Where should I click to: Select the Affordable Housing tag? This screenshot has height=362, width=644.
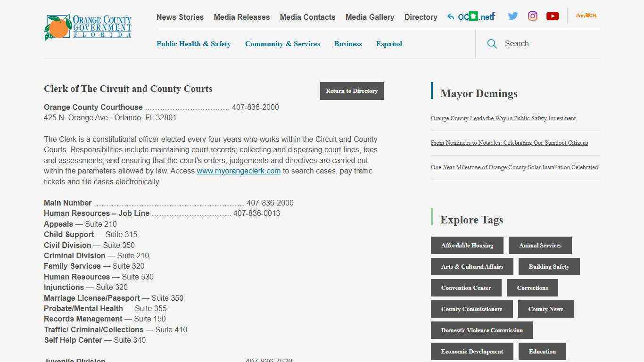tap(467, 245)
